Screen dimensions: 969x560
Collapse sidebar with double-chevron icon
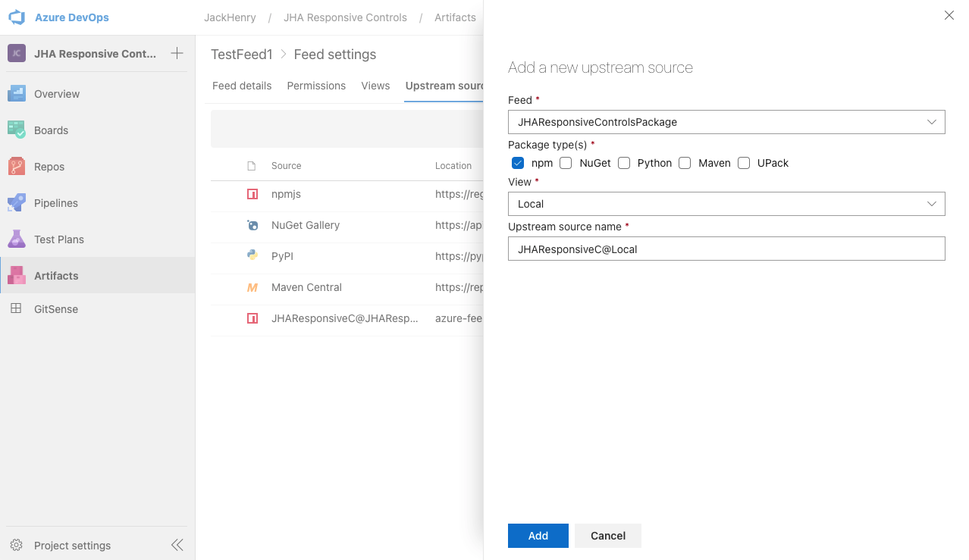tap(177, 545)
